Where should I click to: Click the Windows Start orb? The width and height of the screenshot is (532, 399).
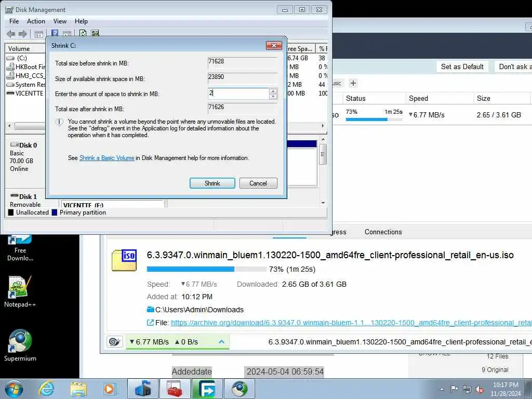(14, 389)
